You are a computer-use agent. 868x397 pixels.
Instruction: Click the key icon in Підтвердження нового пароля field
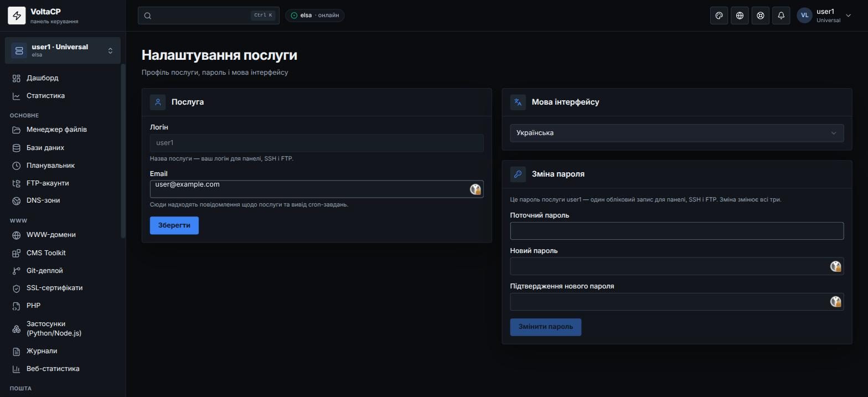point(836,302)
